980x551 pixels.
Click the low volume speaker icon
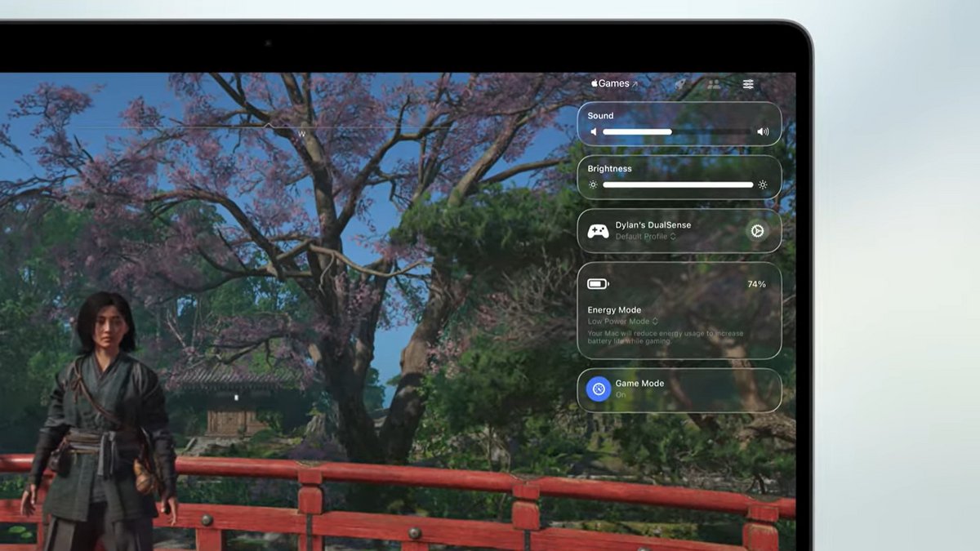pyautogui.click(x=594, y=131)
